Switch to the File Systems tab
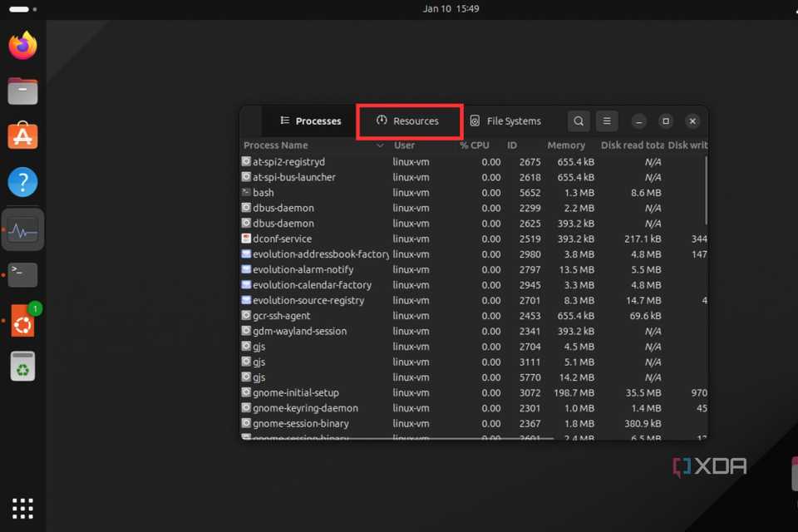The height and width of the screenshot is (532, 798). 506,121
